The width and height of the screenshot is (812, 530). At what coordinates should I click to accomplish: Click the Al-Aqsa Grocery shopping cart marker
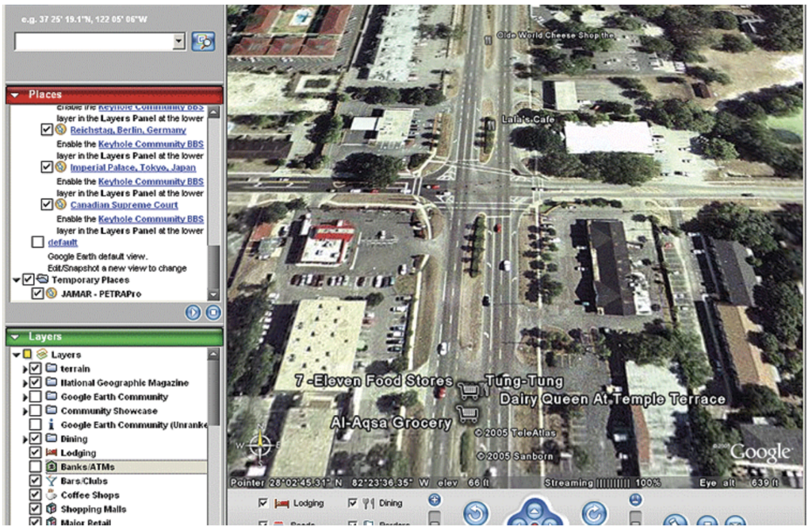tap(468, 413)
